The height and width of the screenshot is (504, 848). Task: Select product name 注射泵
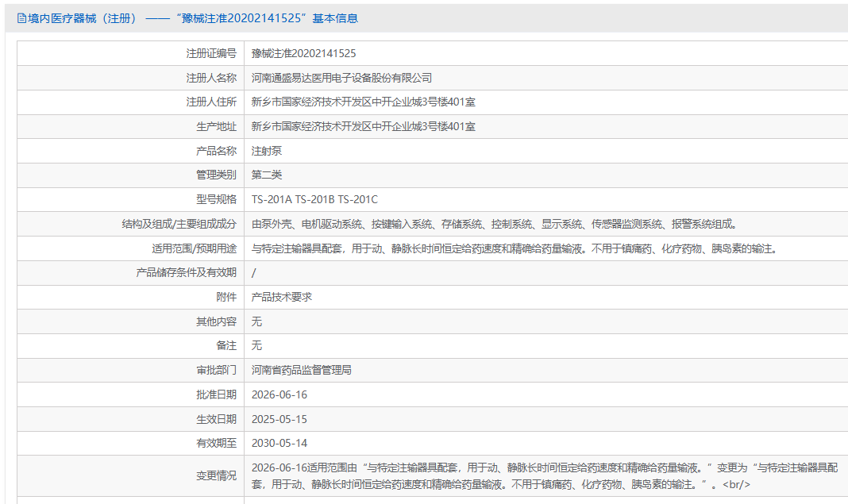(x=267, y=151)
